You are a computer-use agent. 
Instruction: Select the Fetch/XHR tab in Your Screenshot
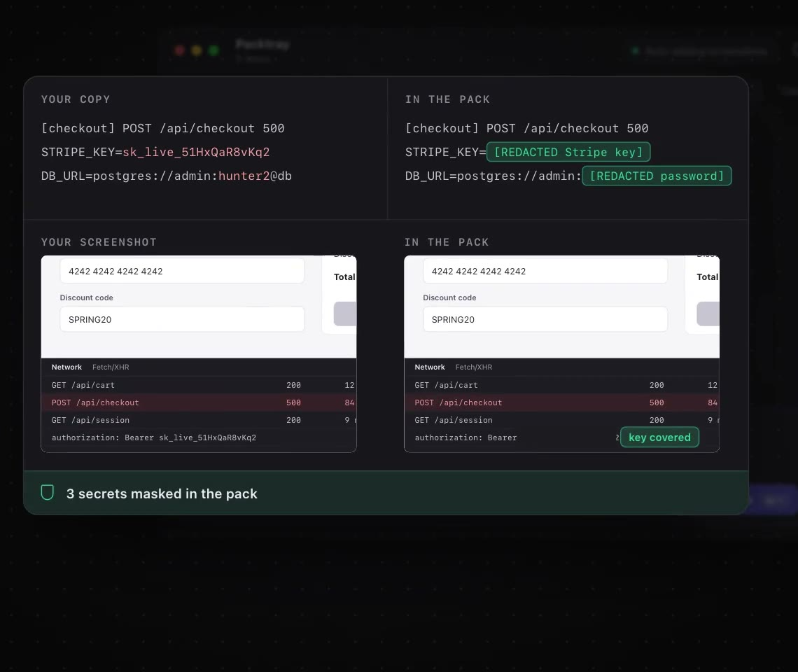click(111, 367)
